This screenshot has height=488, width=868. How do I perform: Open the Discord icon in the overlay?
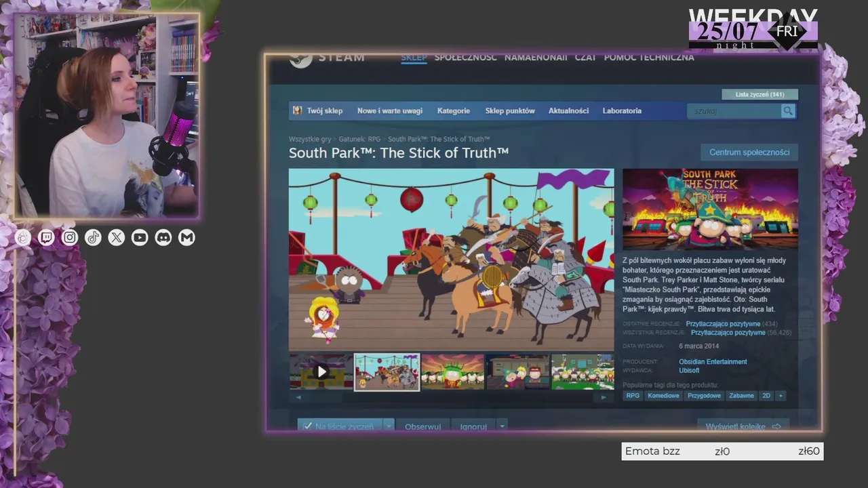pyautogui.click(x=163, y=237)
